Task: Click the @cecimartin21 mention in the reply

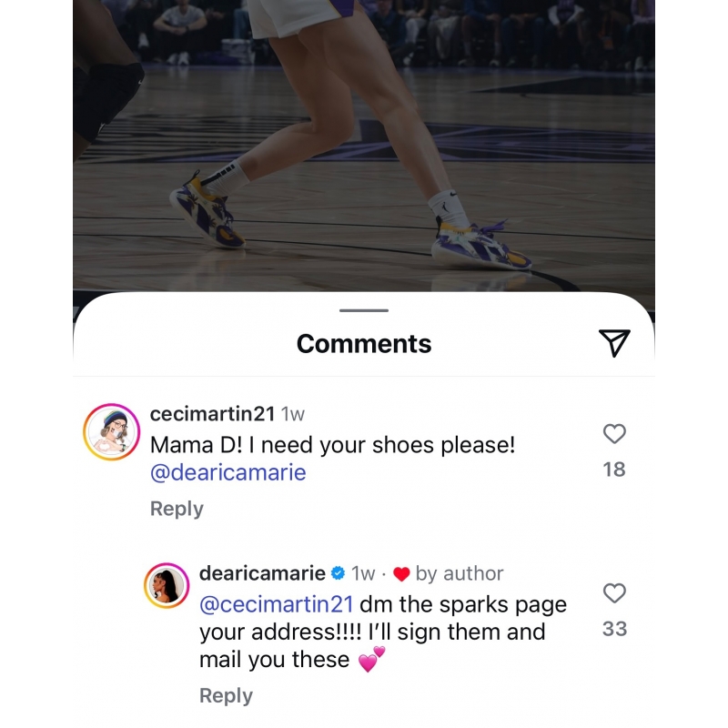Action: pos(276,604)
